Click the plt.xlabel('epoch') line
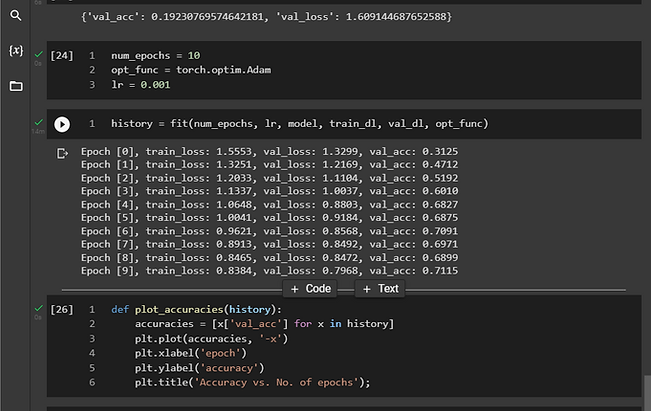This screenshot has height=411, width=651. (191, 353)
